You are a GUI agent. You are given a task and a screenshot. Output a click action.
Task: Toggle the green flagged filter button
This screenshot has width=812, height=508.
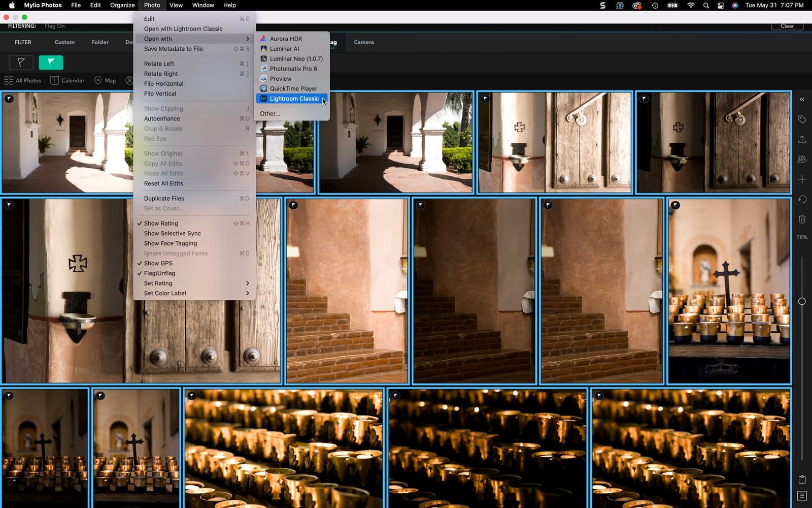tap(51, 62)
